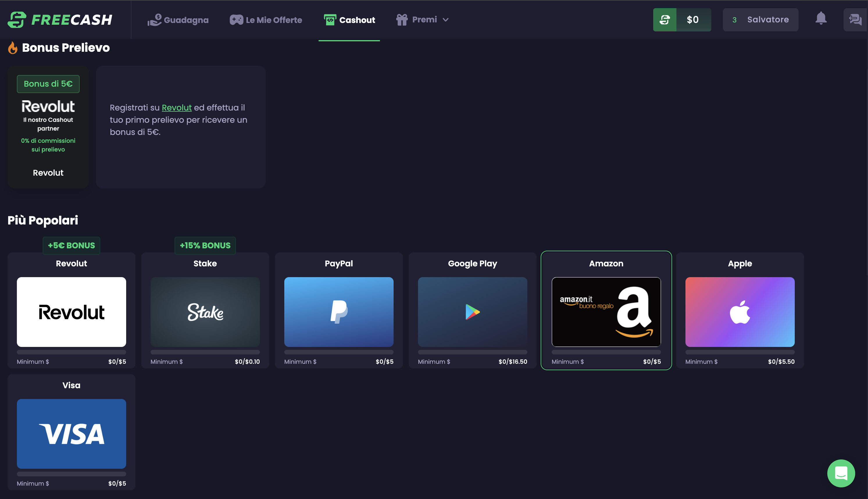Click the gift icon beside Premi
The image size is (868, 499).
402,19
